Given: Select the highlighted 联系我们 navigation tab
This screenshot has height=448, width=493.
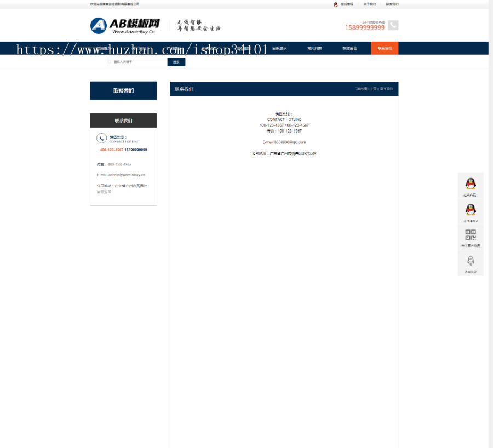Looking at the screenshot, I should point(385,48).
